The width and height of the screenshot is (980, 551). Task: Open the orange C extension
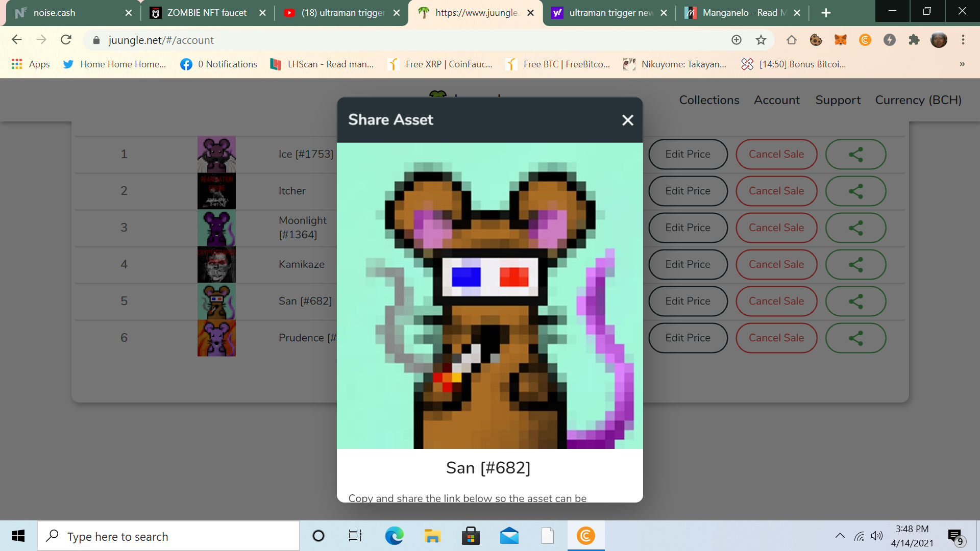click(865, 40)
